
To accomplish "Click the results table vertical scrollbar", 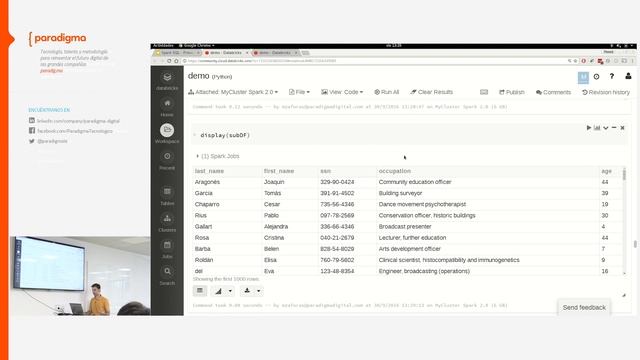I will [x=624, y=220].
